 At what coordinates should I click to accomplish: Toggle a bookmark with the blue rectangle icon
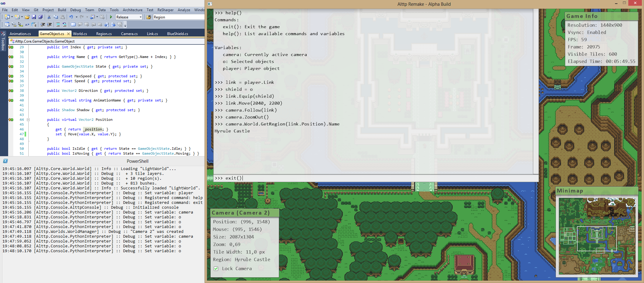[x=73, y=25]
